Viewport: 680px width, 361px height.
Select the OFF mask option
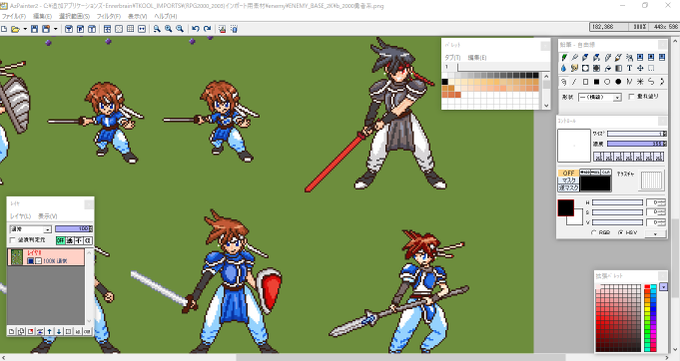point(568,173)
